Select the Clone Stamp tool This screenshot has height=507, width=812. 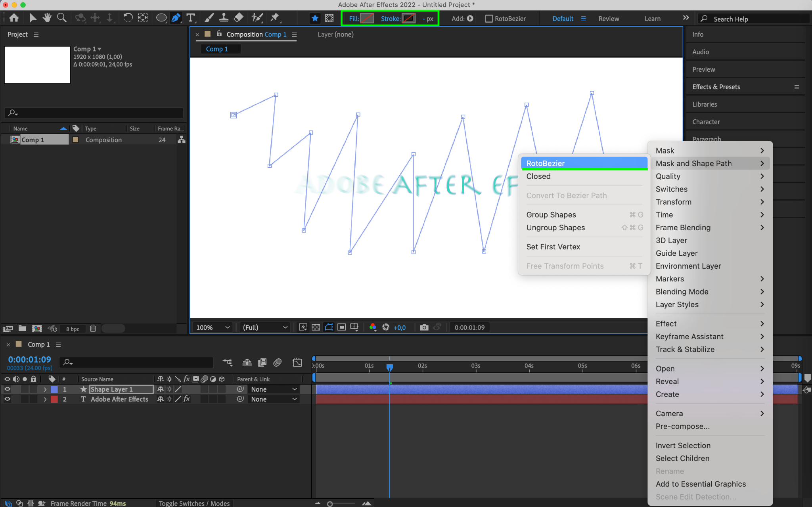tap(224, 18)
